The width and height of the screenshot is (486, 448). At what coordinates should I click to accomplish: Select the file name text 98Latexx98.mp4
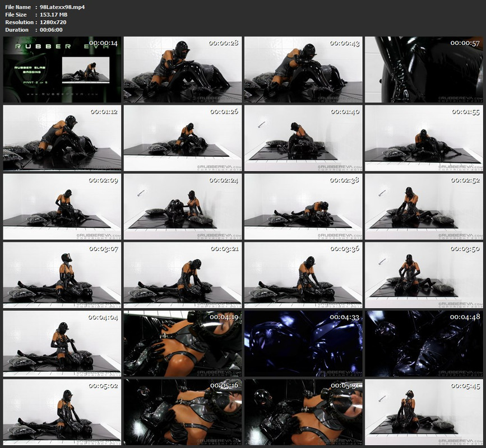(62, 7)
